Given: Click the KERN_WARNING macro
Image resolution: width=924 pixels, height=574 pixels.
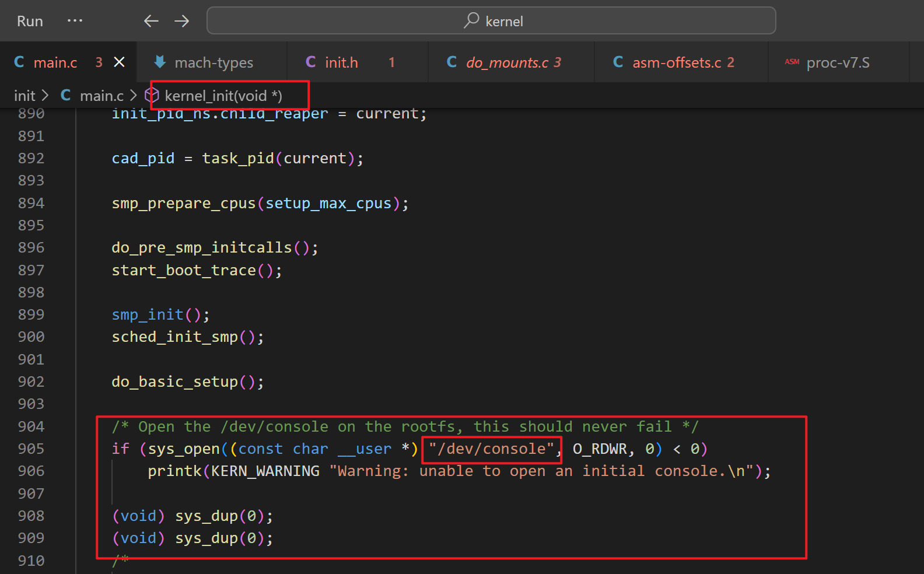Looking at the screenshot, I should pos(265,471).
